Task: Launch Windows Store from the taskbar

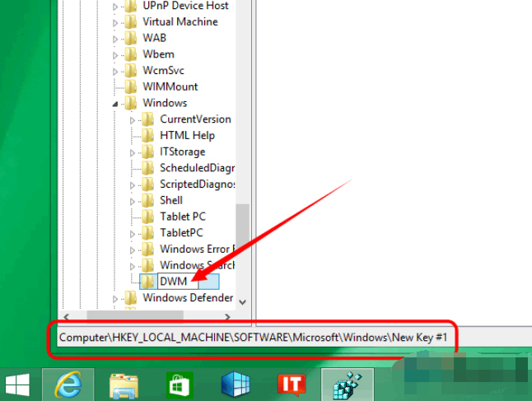Action: point(180,385)
